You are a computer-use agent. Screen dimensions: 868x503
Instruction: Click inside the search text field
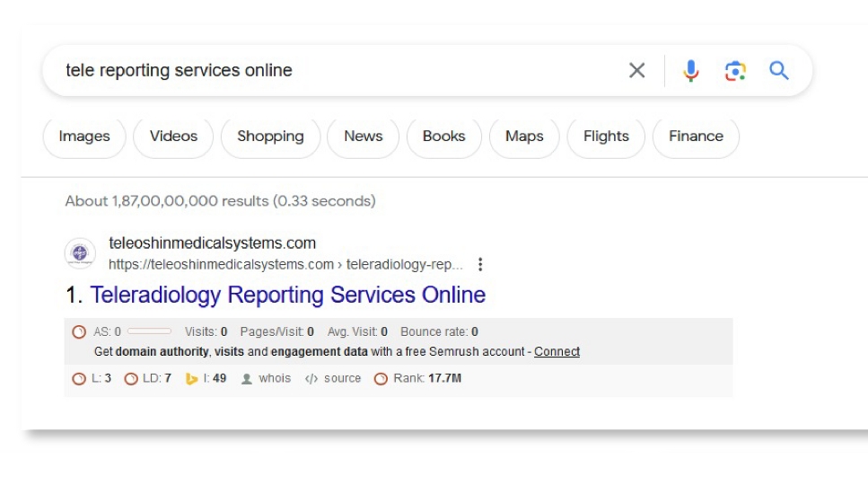click(341, 71)
